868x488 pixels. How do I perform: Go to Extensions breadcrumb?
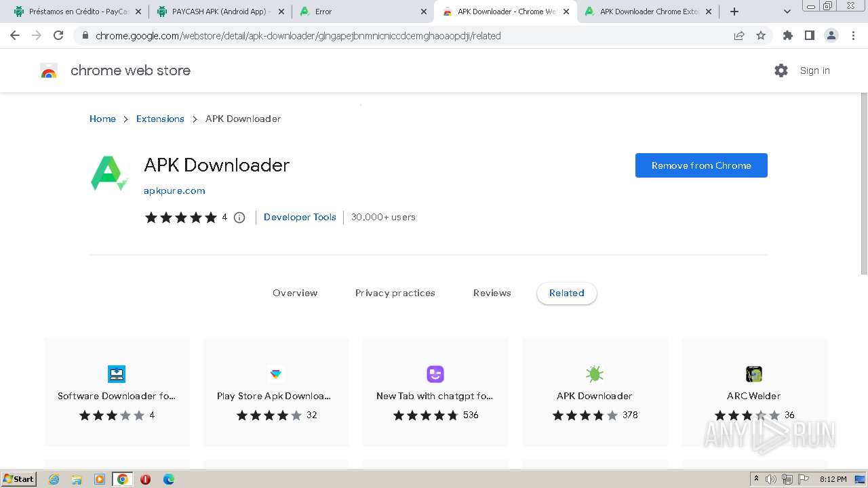[x=160, y=119]
